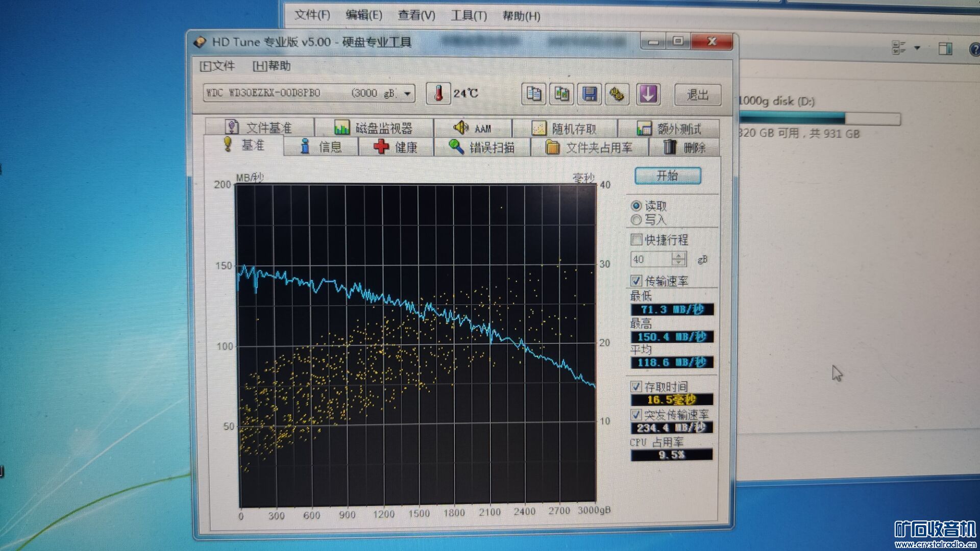Enable the 快捷行程 short stroke checkbox
Screen dimensions: 980x551
pos(636,239)
